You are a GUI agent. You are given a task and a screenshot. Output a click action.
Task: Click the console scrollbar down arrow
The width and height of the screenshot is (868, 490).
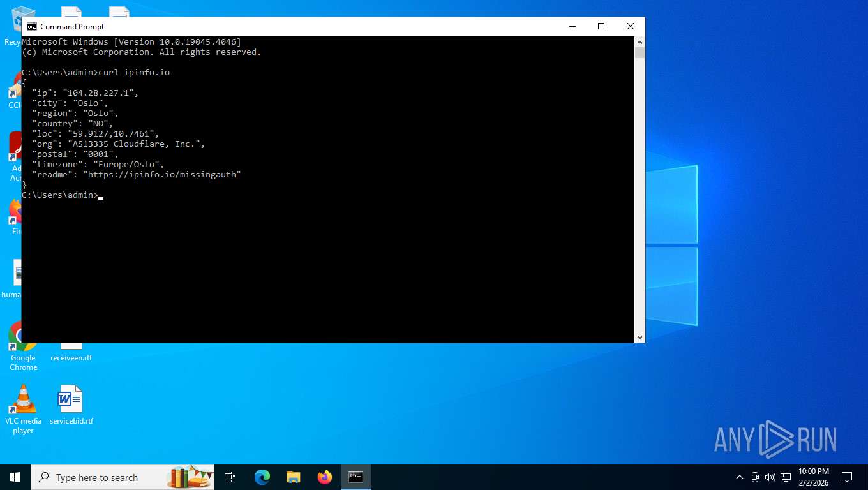pyautogui.click(x=640, y=338)
